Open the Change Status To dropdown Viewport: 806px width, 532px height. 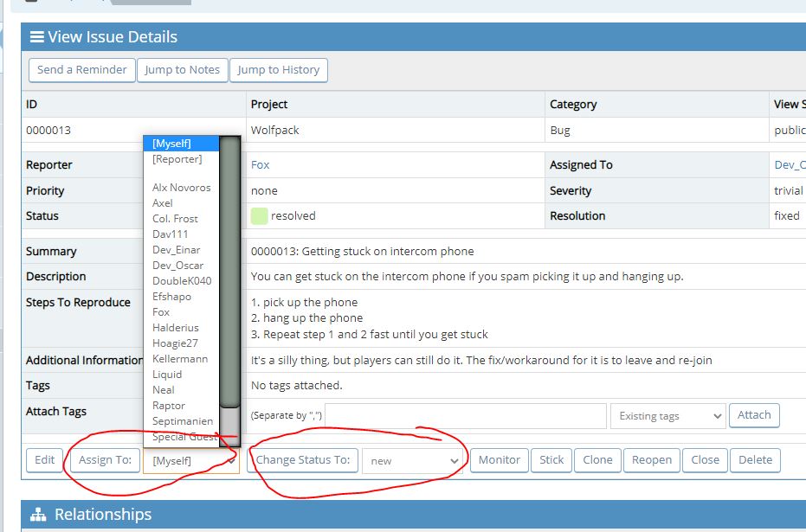pyautogui.click(x=412, y=461)
